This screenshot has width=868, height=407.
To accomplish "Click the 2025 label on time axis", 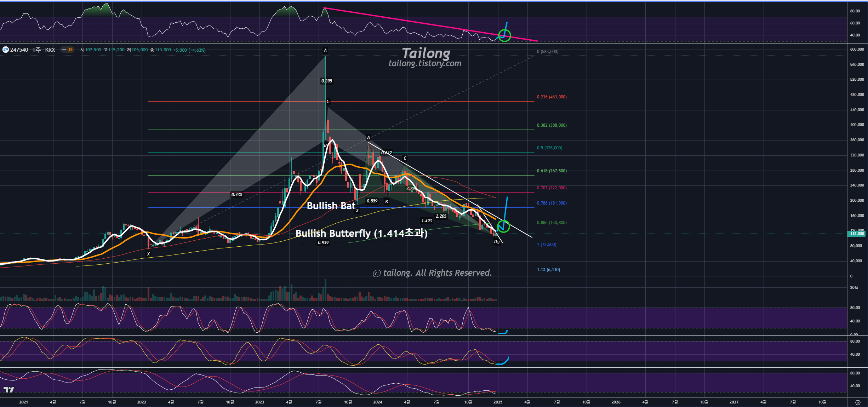I will tap(498, 402).
